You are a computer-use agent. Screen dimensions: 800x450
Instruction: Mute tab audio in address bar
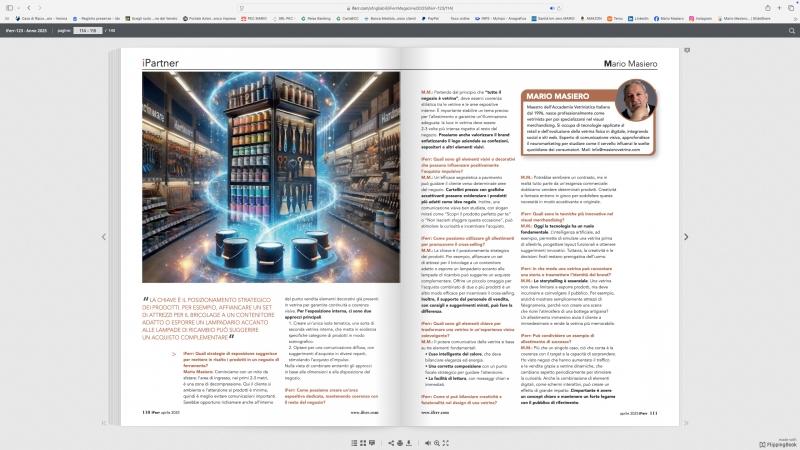(x=552, y=8)
